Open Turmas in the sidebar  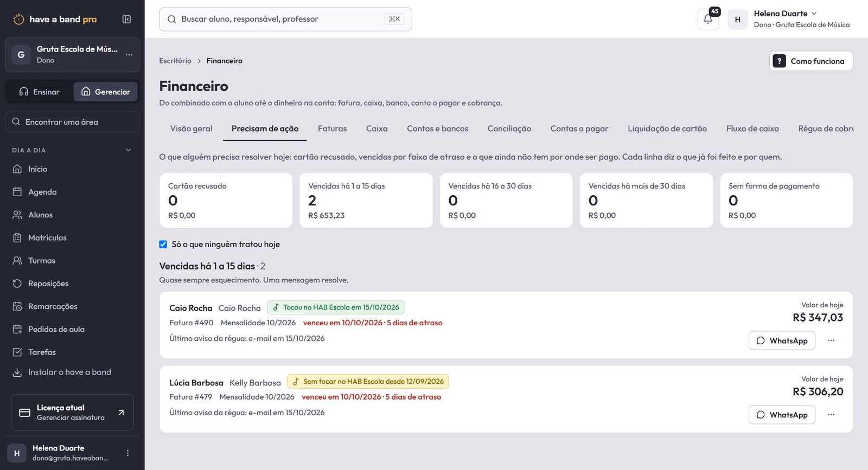pyautogui.click(x=72, y=261)
